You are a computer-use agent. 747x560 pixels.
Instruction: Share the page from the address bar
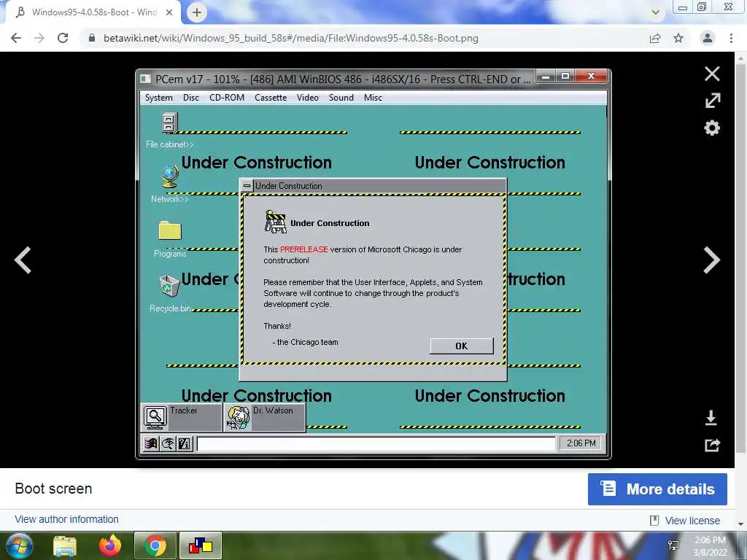(x=655, y=38)
